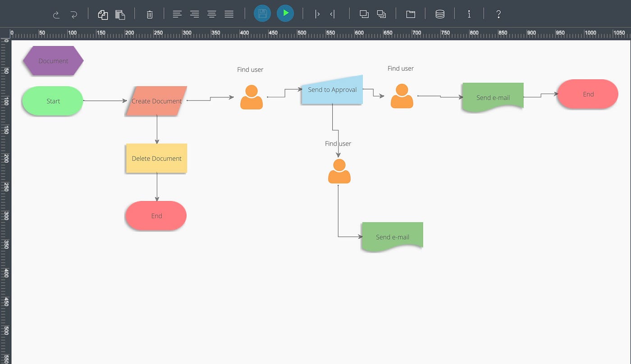The image size is (631, 364).
Task: Delete the selected element with the trash icon
Action: tap(149, 14)
